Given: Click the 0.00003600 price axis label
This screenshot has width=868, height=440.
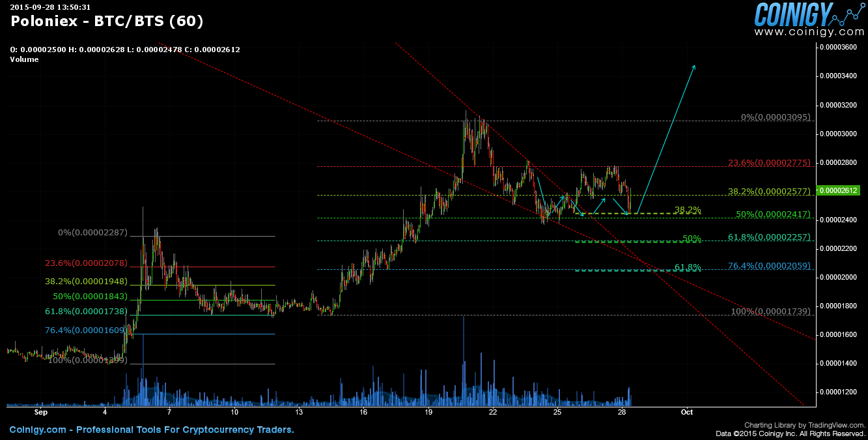Looking at the screenshot, I should tap(839, 48).
